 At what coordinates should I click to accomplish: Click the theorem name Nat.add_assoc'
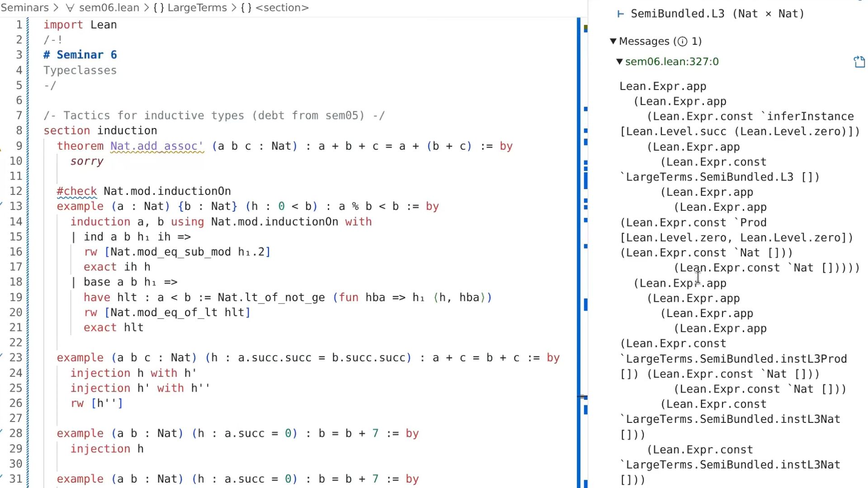click(157, 146)
